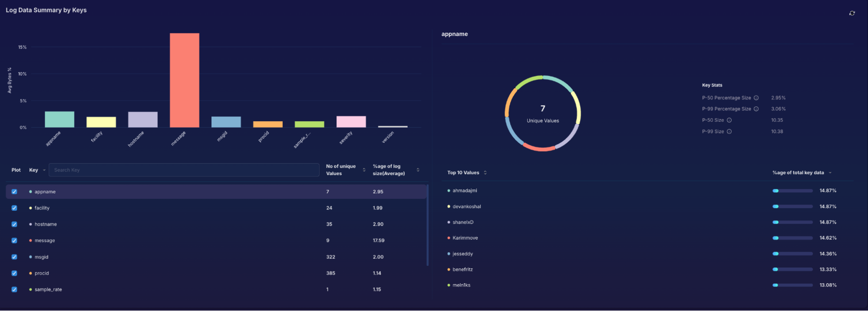Screen dimensions: 868x311
Task: Click info icon beside P-50 Percentage Size
Action: (756, 98)
